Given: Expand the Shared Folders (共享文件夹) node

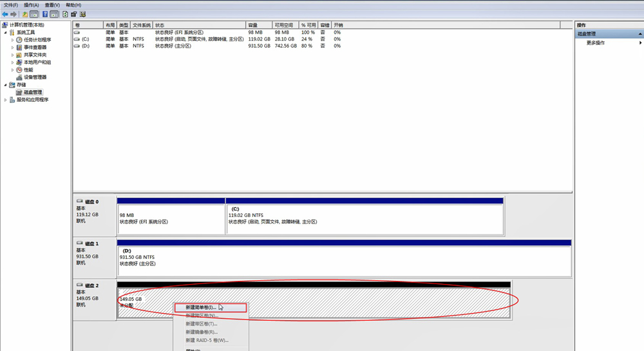Looking at the screenshot, I should point(12,55).
